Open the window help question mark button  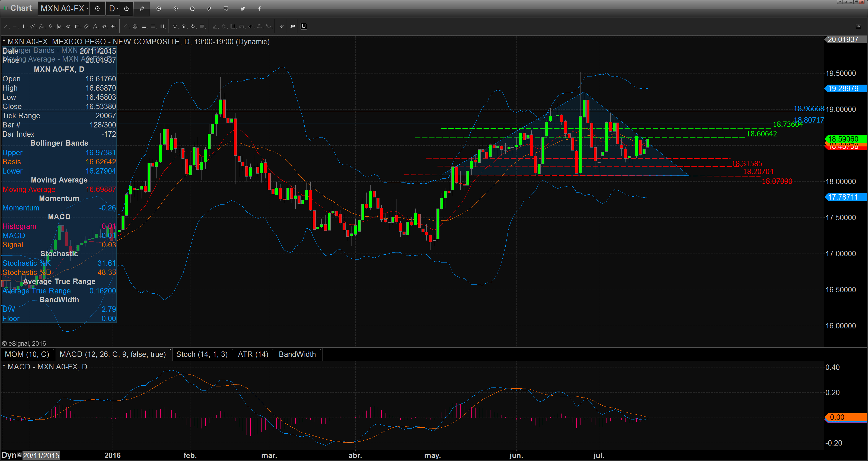840,2
